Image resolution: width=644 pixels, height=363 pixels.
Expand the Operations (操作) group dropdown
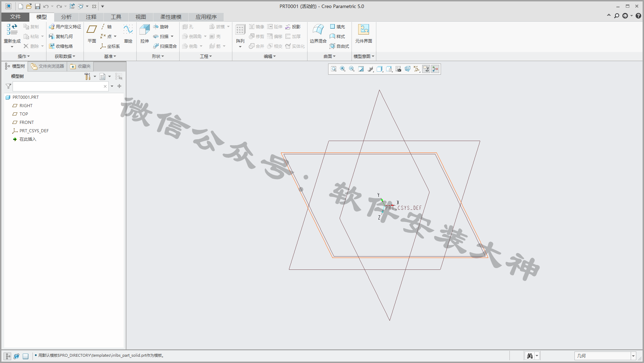pos(24,56)
